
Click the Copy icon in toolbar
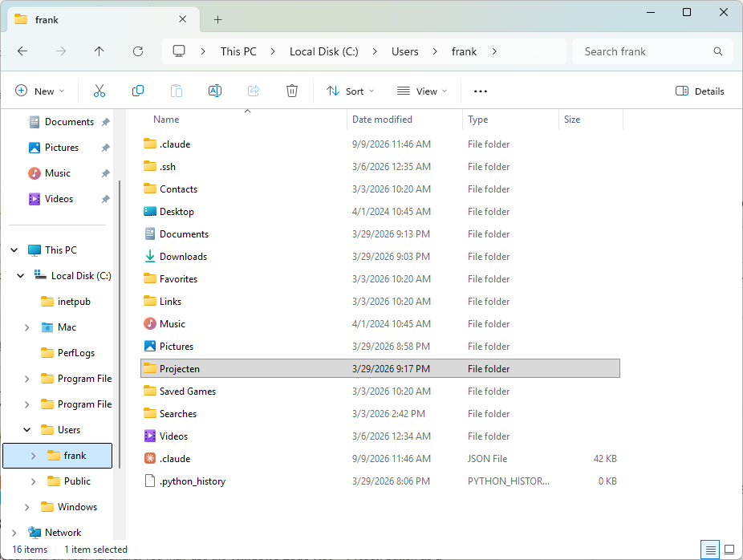[x=138, y=91]
